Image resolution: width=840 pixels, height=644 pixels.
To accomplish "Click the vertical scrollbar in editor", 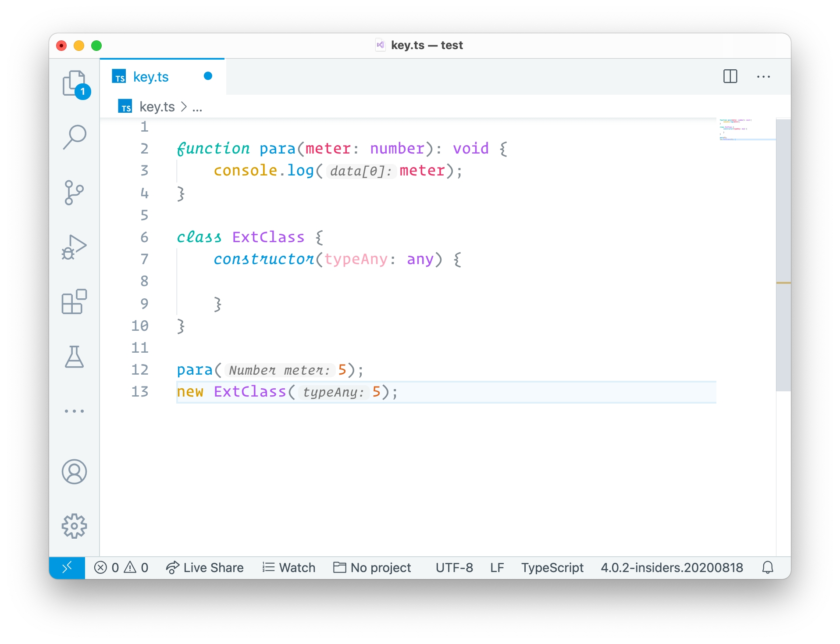I will point(783,254).
